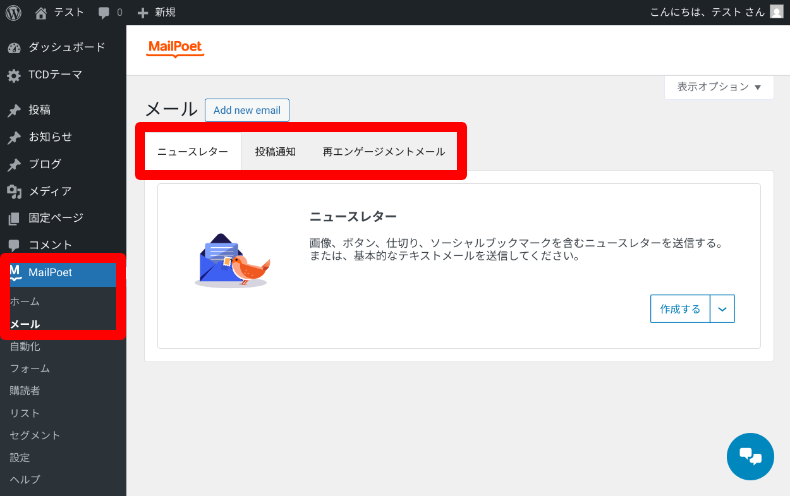Open the ヘルプ submenu item
Screen dimensions: 790x496
25,479
